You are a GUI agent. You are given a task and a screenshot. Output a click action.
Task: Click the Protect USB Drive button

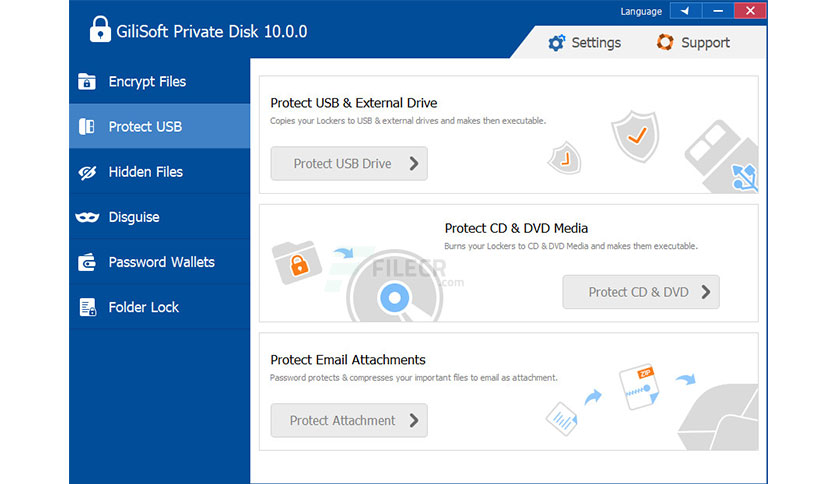349,164
